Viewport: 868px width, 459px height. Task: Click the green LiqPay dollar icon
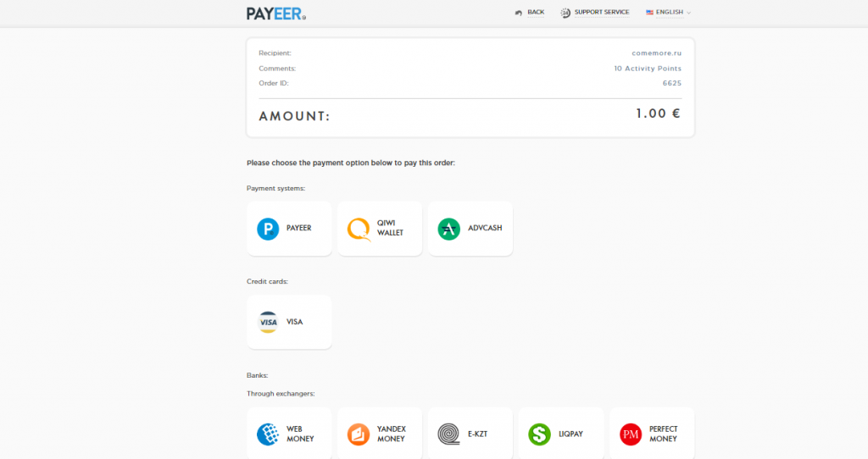coord(540,434)
